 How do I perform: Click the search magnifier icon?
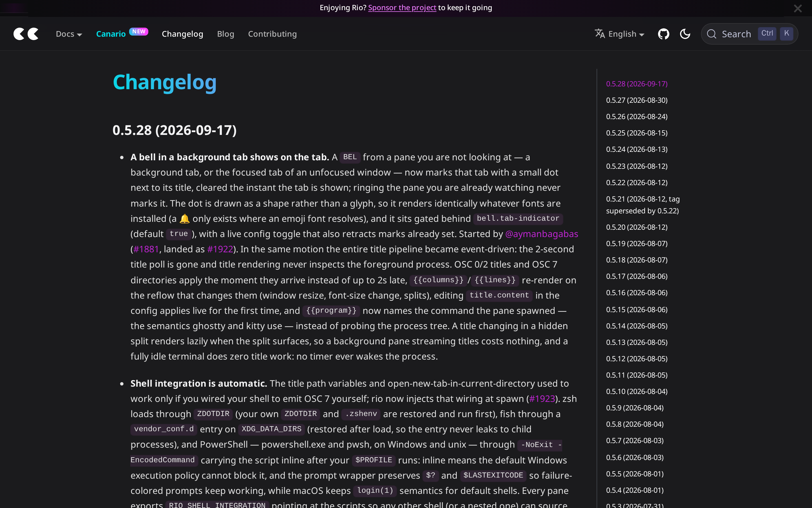[x=711, y=34]
